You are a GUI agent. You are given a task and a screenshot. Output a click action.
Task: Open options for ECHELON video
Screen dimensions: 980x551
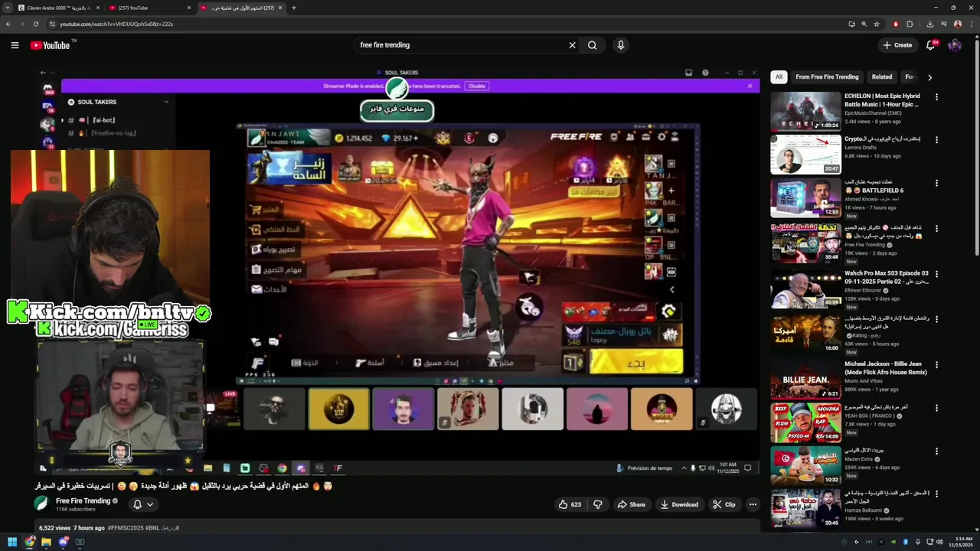pos(936,97)
